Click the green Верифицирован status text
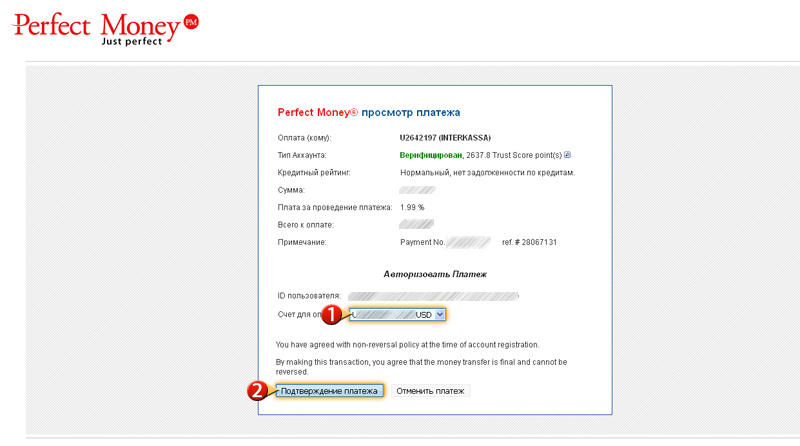This screenshot has height=446, width=800. [431, 155]
